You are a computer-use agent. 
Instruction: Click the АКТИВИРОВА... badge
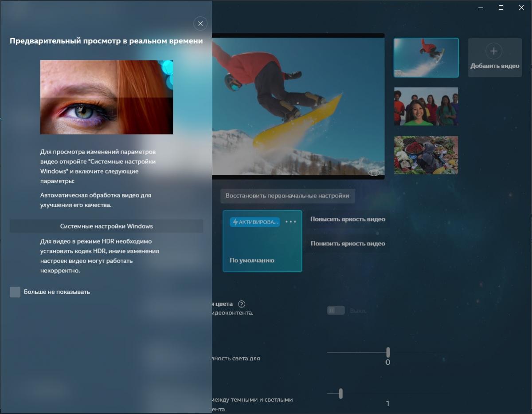pyautogui.click(x=255, y=222)
